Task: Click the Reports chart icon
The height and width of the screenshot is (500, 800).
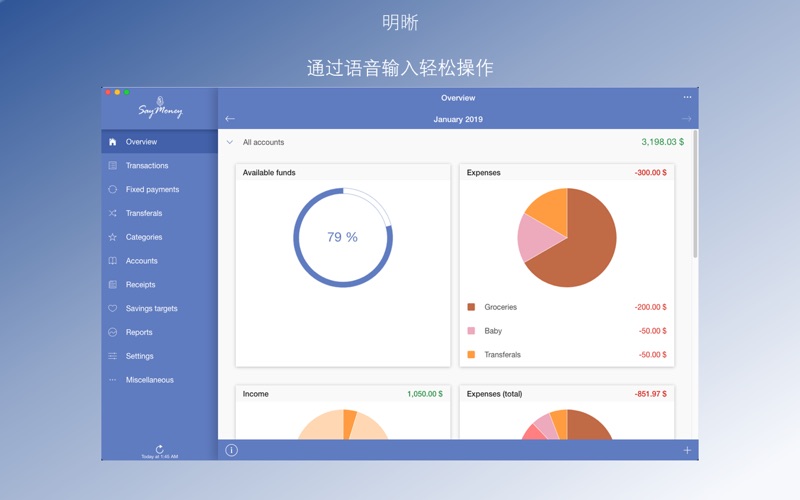Action: click(x=113, y=332)
